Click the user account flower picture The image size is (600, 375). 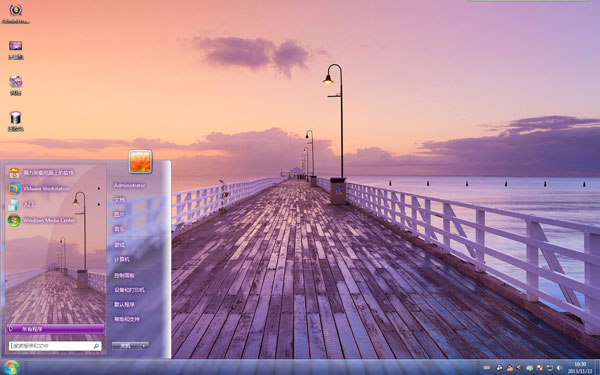click(x=140, y=162)
